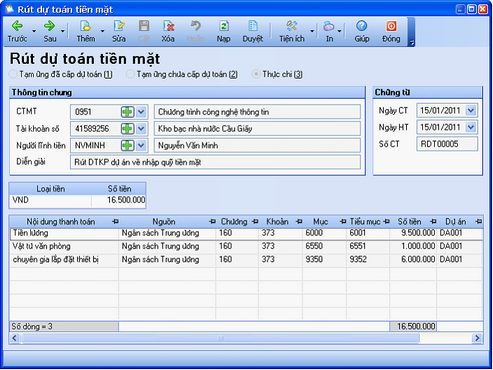Browse records with Duyệt icon
493x370 pixels.
[x=253, y=26]
